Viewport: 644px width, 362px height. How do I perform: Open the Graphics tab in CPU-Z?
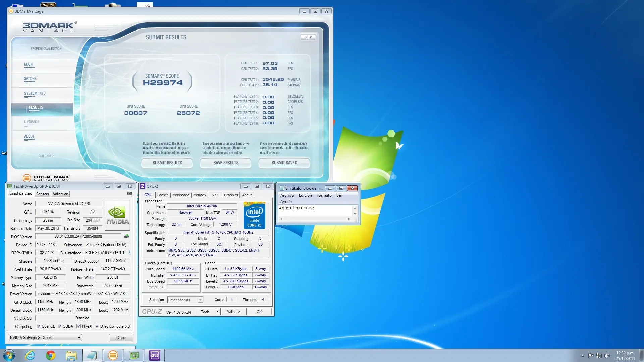pos(231,195)
